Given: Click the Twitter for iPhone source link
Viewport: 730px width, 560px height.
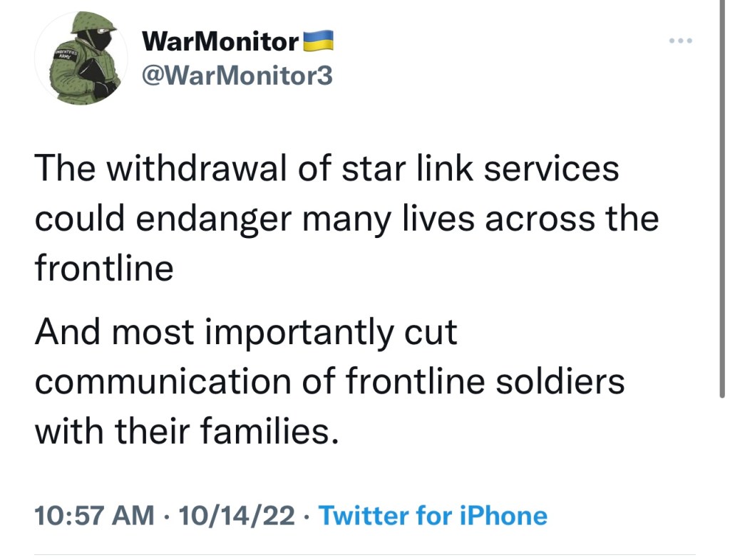Looking at the screenshot, I should click(x=433, y=515).
